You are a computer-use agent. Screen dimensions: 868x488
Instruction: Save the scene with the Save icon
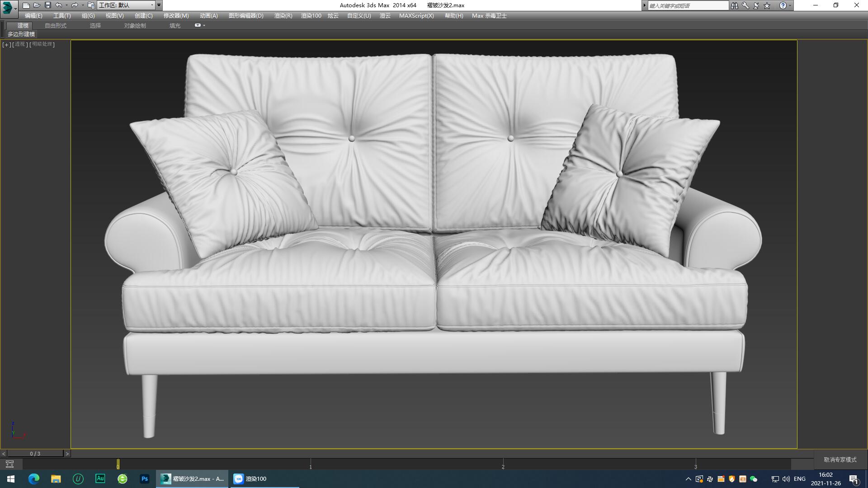pos(47,5)
